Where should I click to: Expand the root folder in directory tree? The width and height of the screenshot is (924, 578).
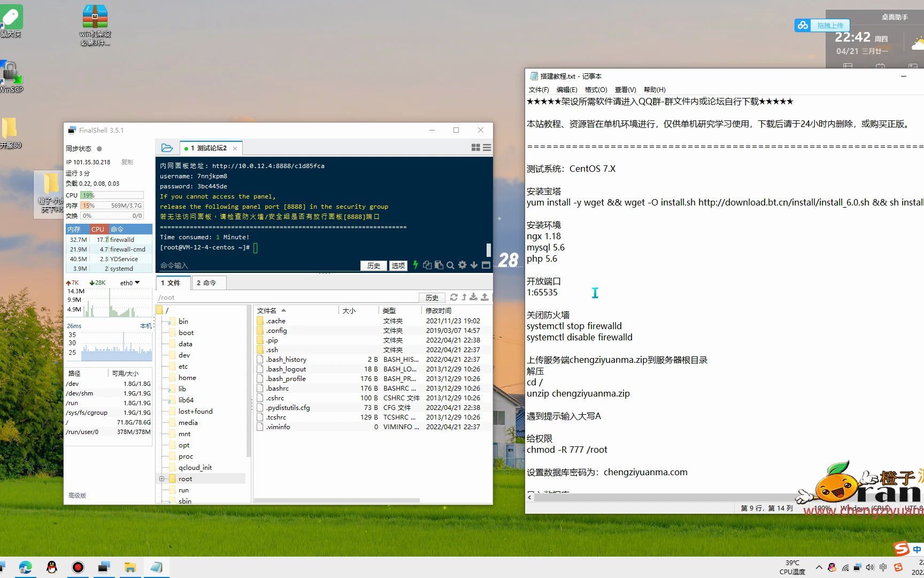tap(161, 479)
